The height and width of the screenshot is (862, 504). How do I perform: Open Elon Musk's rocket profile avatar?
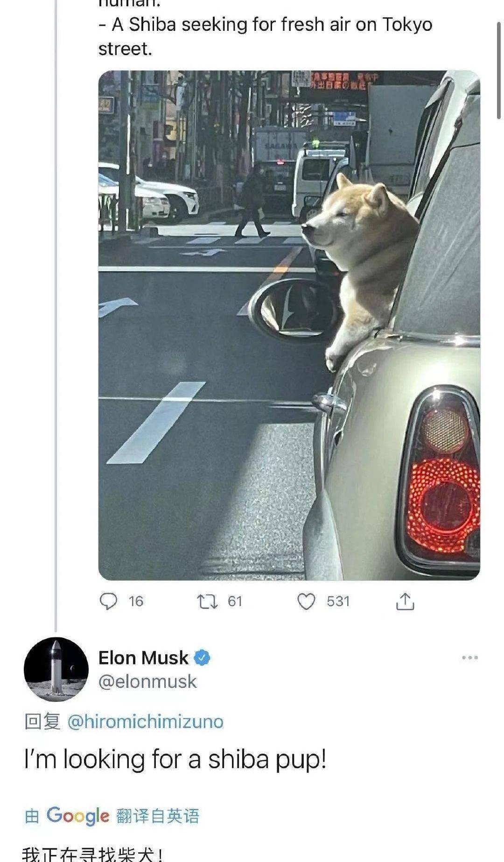[x=56, y=669]
